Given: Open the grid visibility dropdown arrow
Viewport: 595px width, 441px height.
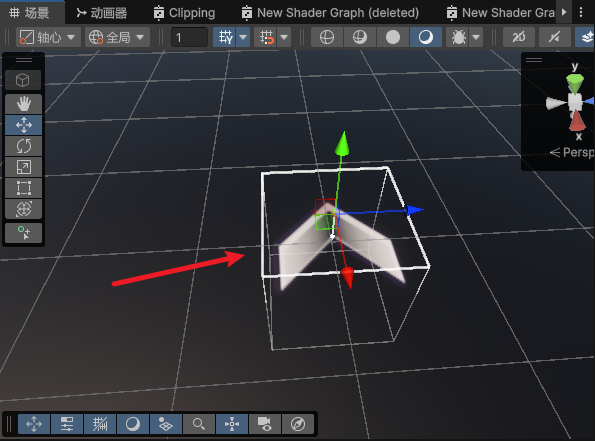Looking at the screenshot, I should tap(243, 37).
